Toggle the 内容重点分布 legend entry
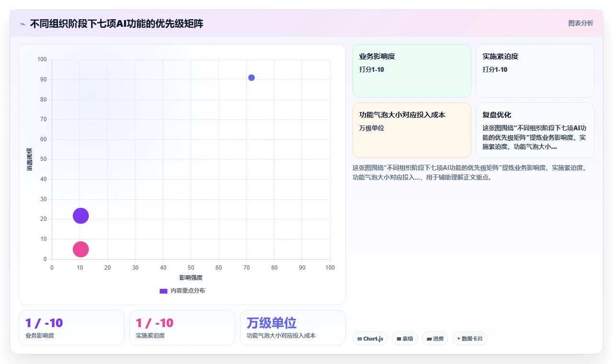Viewport: 613px width, 364px height. coord(182,291)
